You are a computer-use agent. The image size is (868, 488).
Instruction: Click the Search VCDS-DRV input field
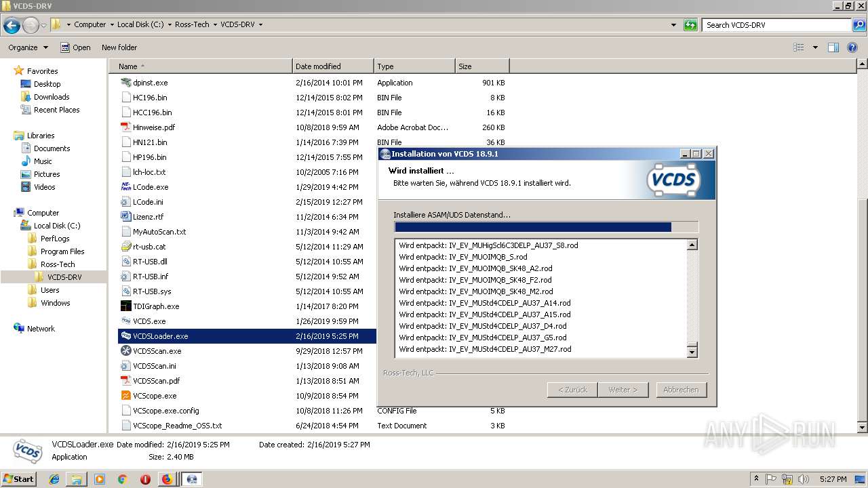(x=777, y=25)
